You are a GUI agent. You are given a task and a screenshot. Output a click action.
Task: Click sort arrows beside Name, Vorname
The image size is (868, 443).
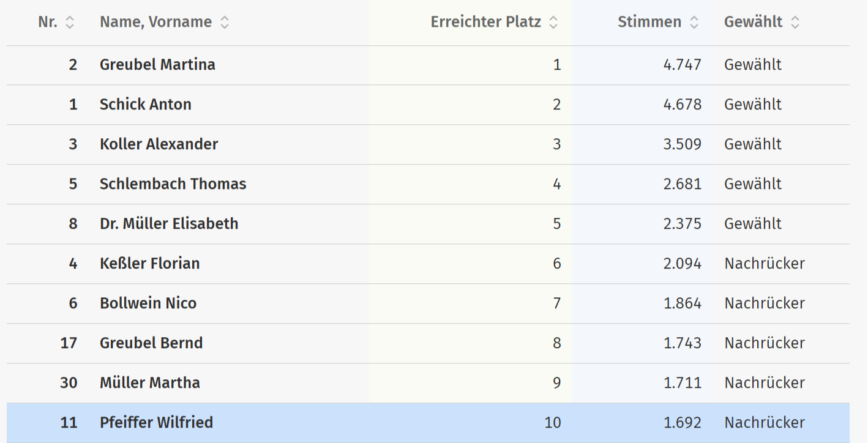(x=225, y=23)
